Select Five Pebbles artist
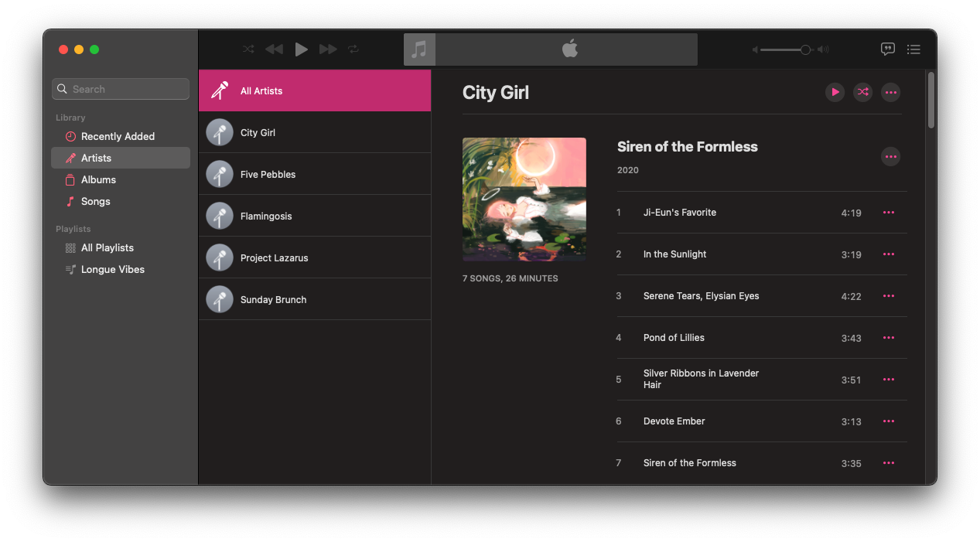980x542 pixels. 315,174
